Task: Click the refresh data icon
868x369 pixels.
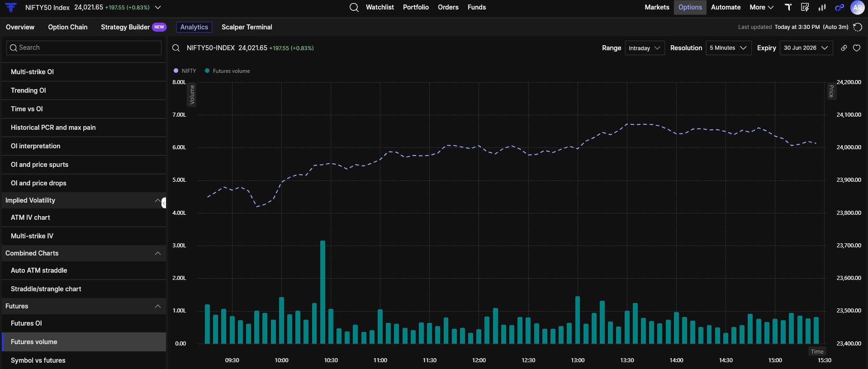Action: tap(857, 27)
